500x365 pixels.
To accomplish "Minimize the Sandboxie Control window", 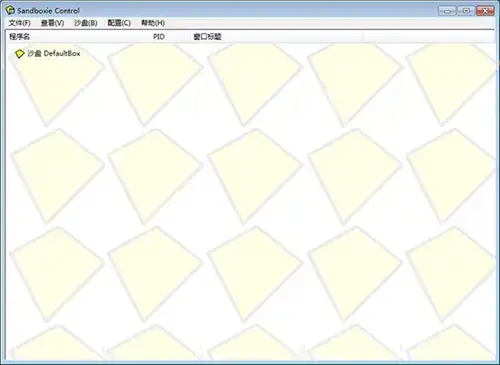I will (447, 11).
